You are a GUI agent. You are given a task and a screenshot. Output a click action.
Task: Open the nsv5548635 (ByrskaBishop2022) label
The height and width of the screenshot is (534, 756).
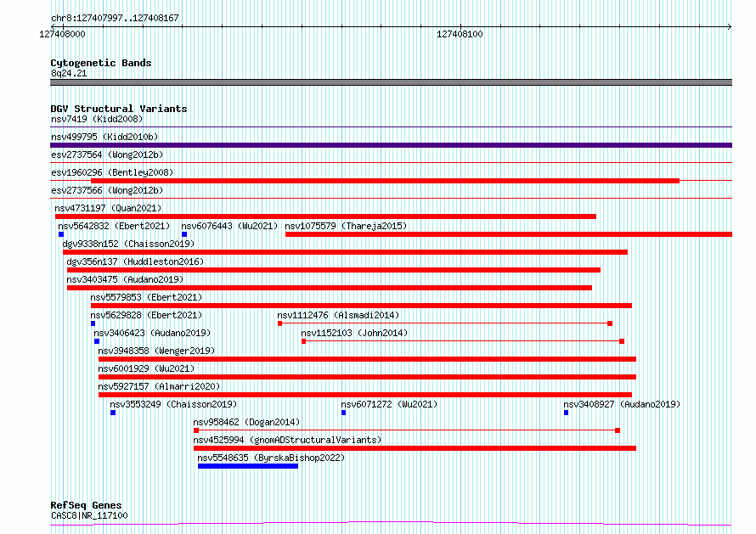[x=271, y=458]
